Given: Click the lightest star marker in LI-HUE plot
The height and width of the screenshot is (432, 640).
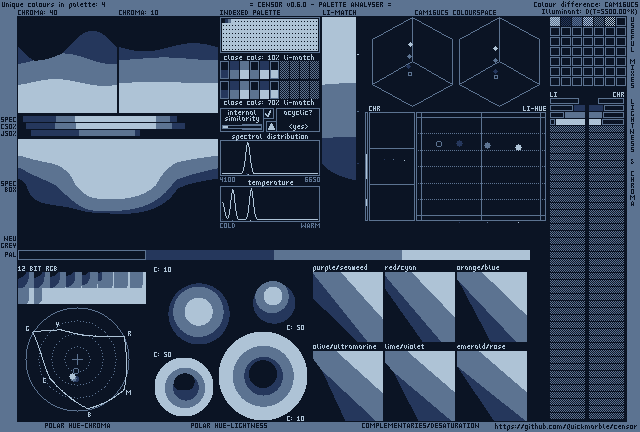Looking at the screenshot, I should coord(518,147).
